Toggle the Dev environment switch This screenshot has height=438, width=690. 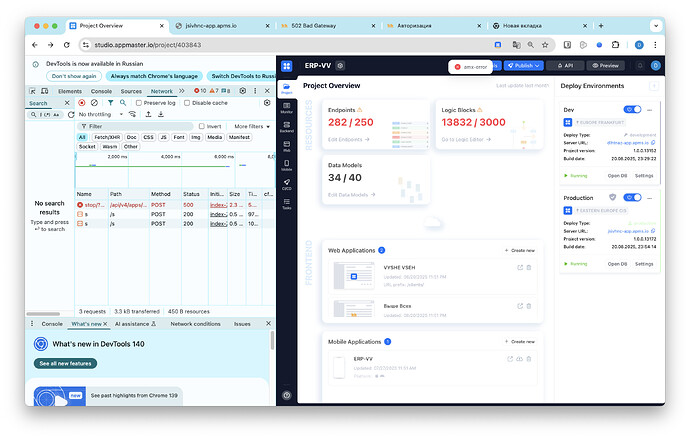(631, 108)
